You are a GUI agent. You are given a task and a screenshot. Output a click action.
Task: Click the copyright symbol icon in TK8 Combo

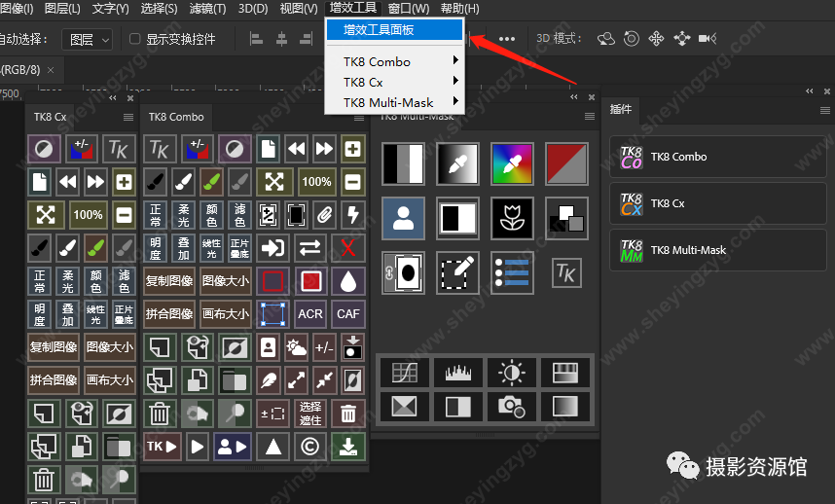pyautogui.click(x=310, y=447)
